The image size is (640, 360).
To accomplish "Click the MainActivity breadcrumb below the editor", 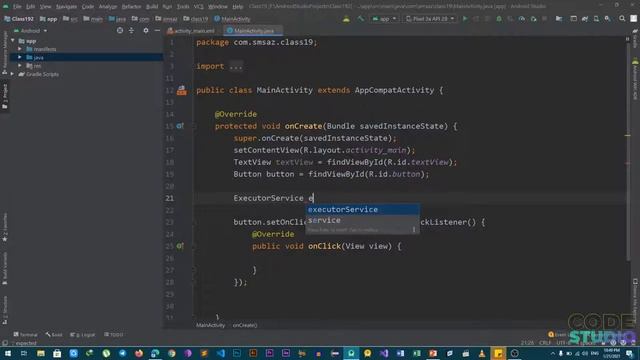I will tap(211, 325).
